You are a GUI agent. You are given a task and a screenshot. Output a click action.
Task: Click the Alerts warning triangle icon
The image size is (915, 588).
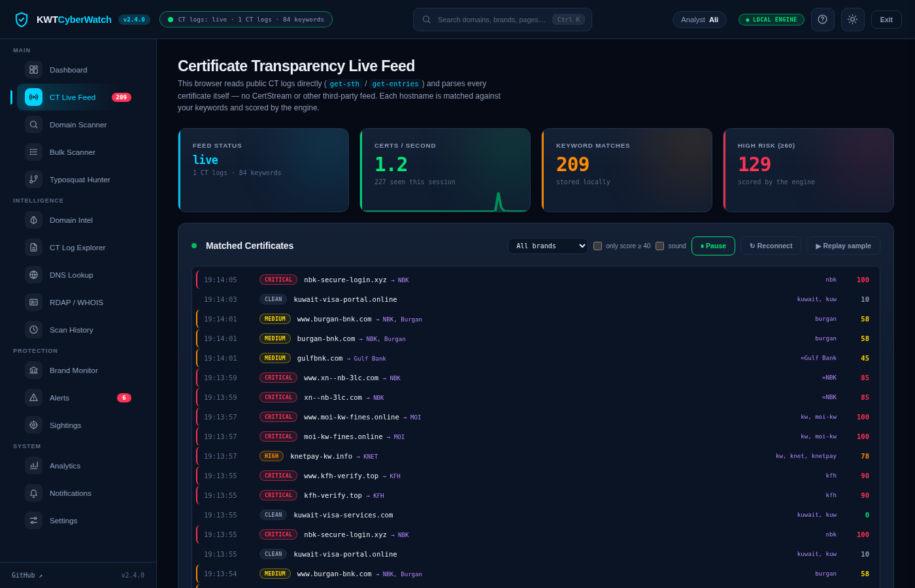[x=33, y=398]
